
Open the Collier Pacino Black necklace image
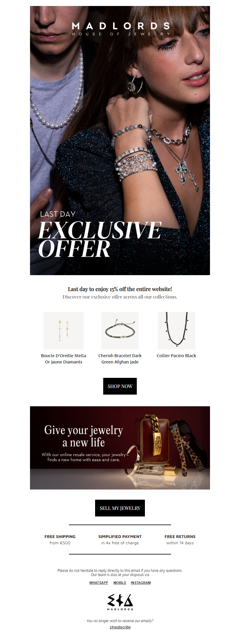click(x=176, y=331)
